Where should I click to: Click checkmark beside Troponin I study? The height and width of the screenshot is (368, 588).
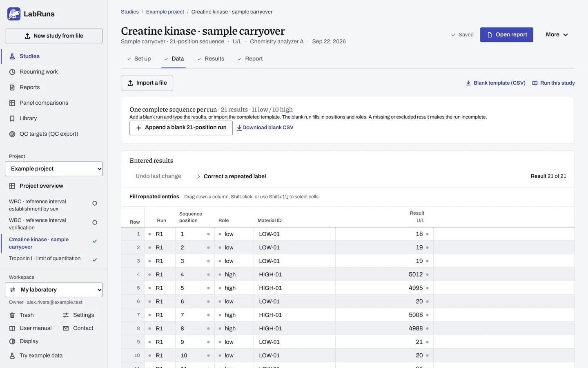point(95,260)
